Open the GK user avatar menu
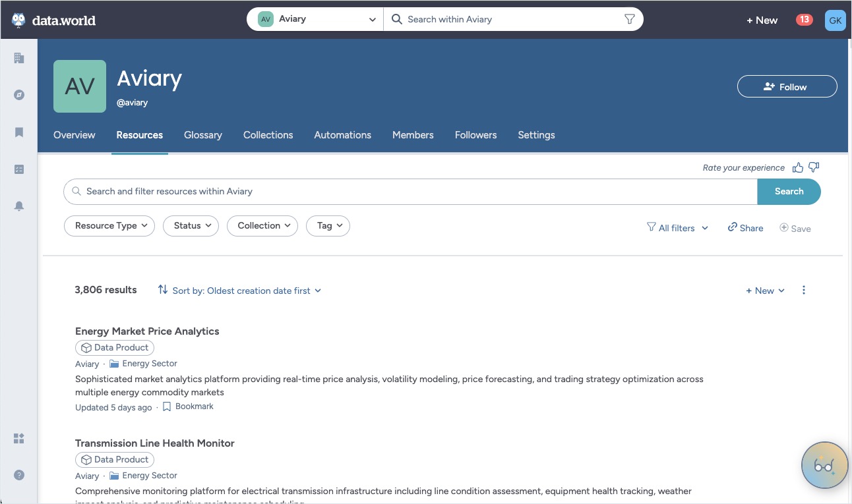The width and height of the screenshot is (852, 504). point(835,20)
